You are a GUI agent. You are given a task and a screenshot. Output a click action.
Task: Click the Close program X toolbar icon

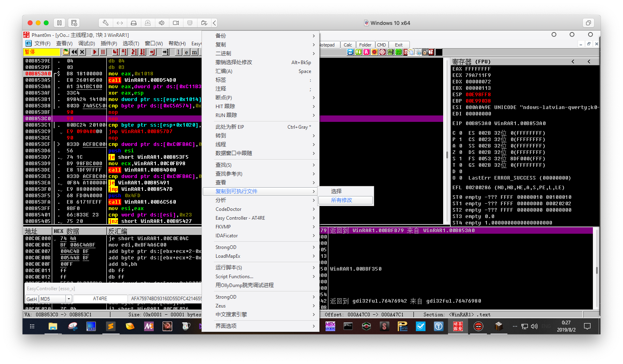coord(82,52)
